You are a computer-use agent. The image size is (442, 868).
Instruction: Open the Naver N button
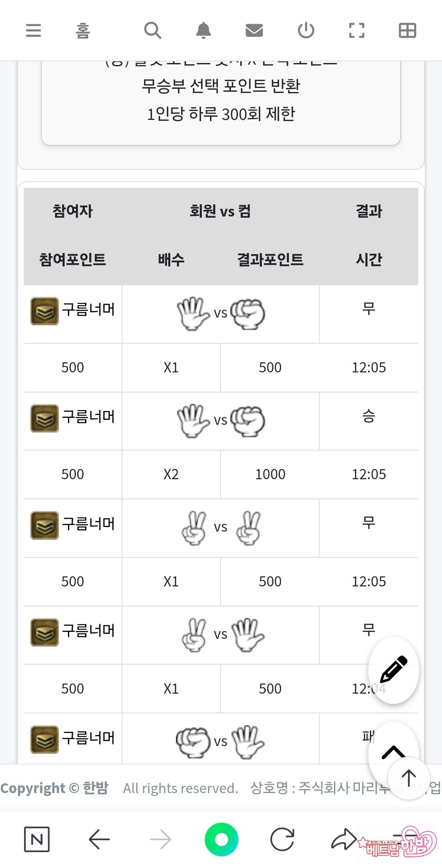coord(37,839)
